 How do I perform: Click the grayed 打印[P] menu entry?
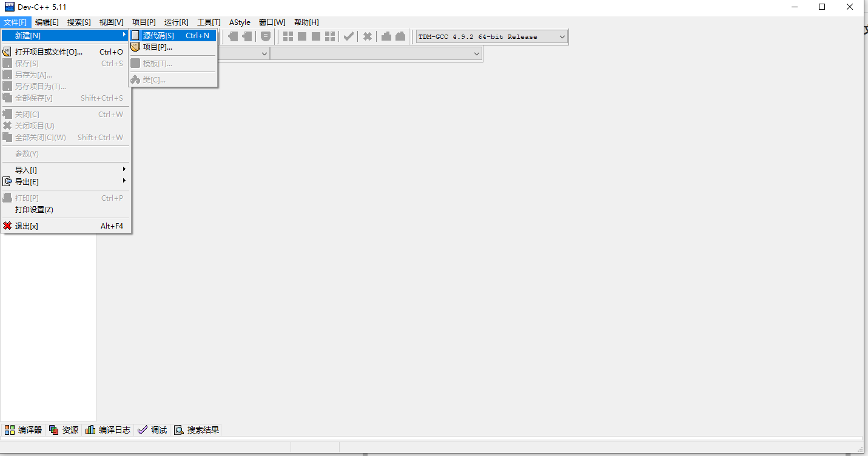[66, 198]
